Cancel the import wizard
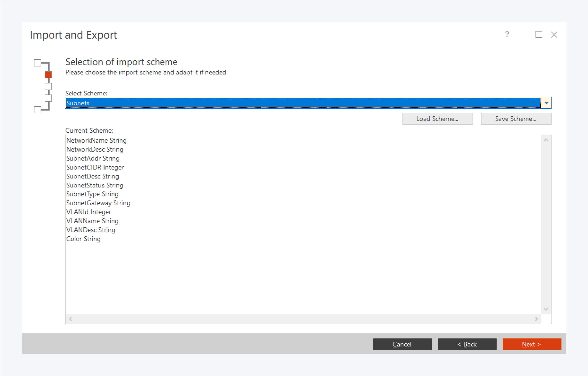The height and width of the screenshot is (376, 588). pos(402,344)
